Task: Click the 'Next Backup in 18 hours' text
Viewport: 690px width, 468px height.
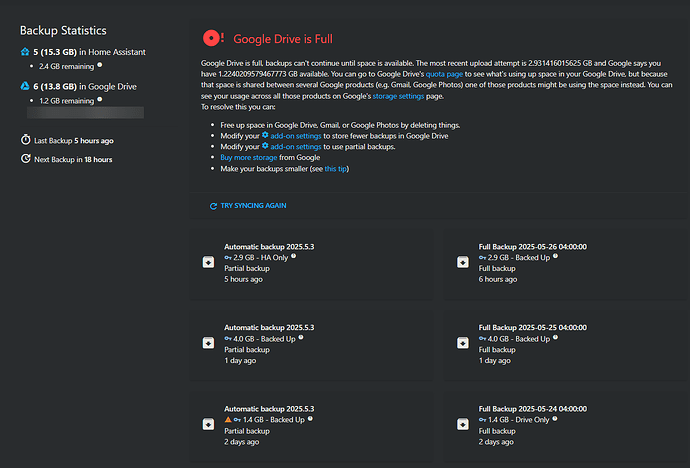Action: click(x=73, y=159)
